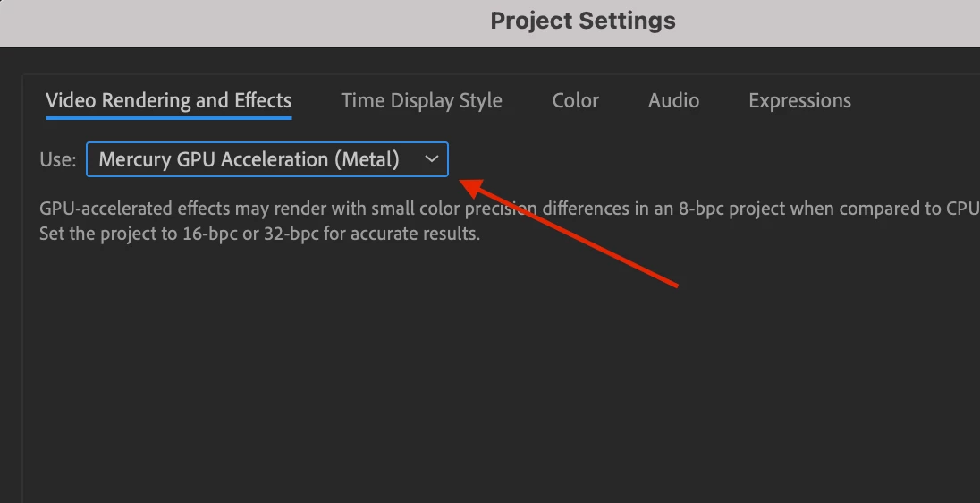The height and width of the screenshot is (503, 980).
Task: Click the GPU-accelerated effects notice text
Action: tap(268, 209)
